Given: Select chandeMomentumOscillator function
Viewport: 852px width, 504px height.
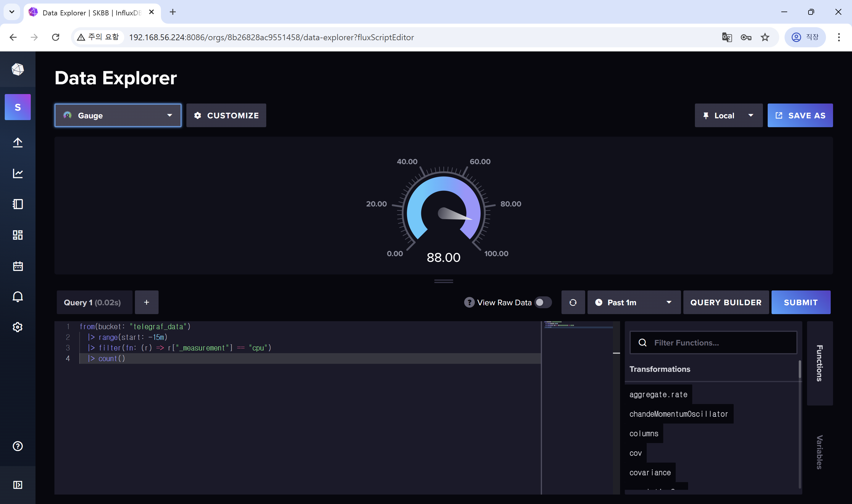Looking at the screenshot, I should coord(679,414).
